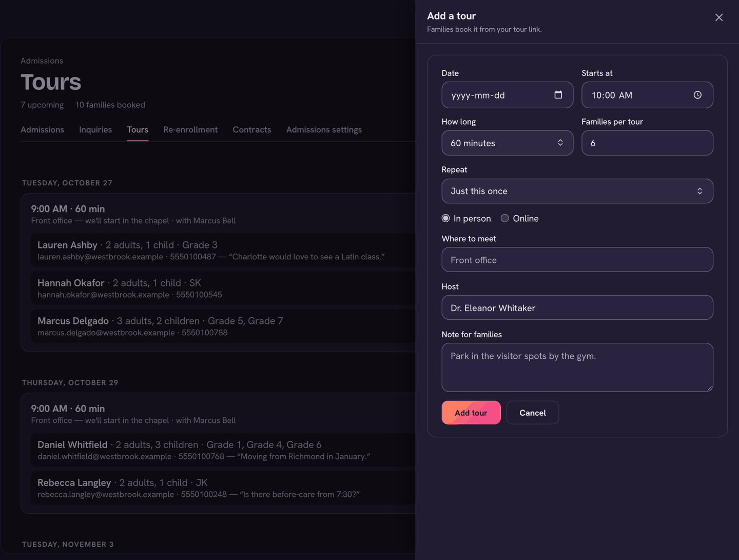Open the How long duration dropdown

pyautogui.click(x=507, y=143)
